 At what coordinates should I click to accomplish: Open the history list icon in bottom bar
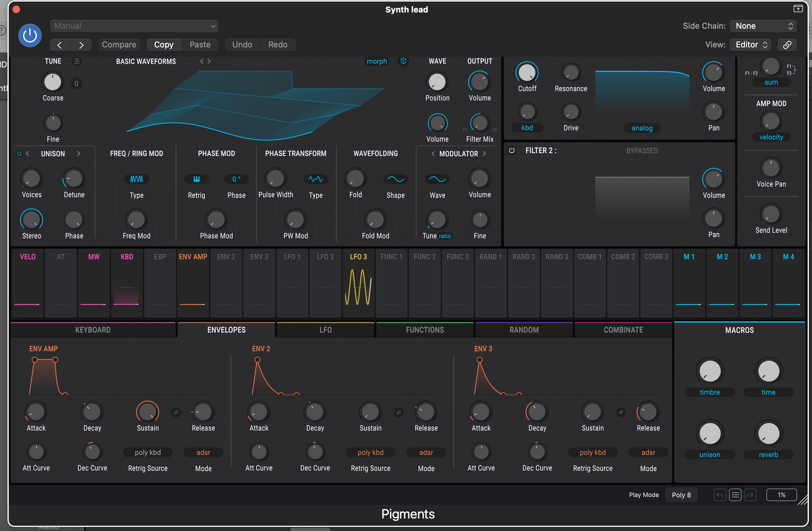735,495
